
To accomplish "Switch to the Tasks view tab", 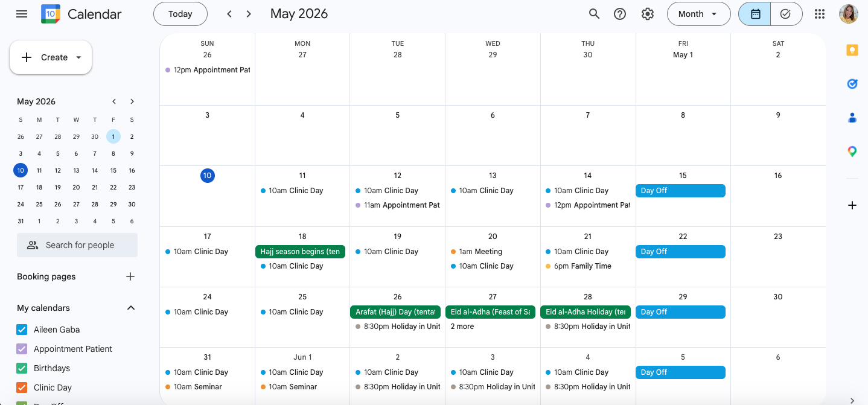I will [786, 14].
